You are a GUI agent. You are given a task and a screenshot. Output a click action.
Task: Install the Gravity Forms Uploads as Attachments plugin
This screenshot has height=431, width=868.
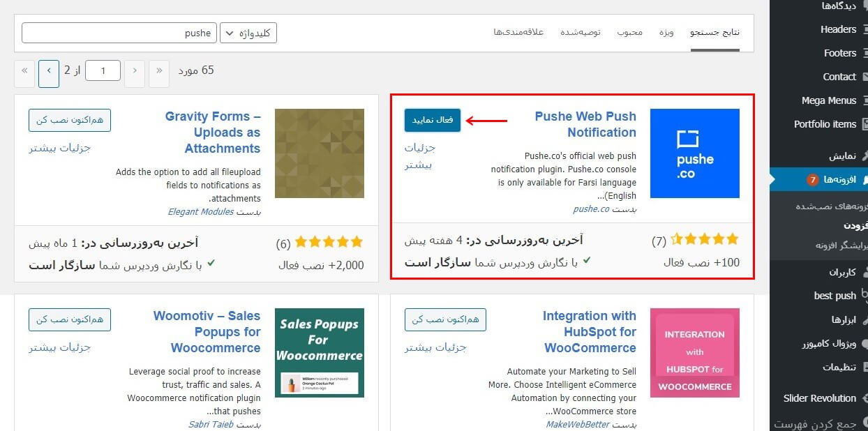[x=70, y=120]
